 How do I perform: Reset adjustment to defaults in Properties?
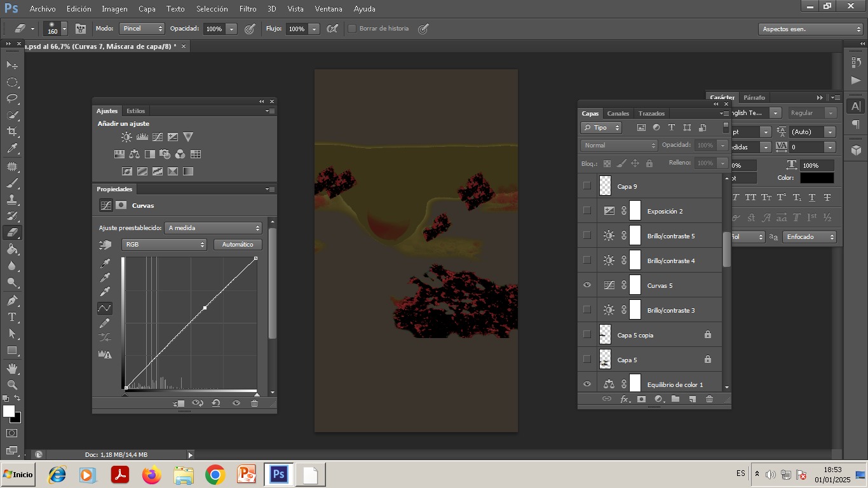click(216, 403)
